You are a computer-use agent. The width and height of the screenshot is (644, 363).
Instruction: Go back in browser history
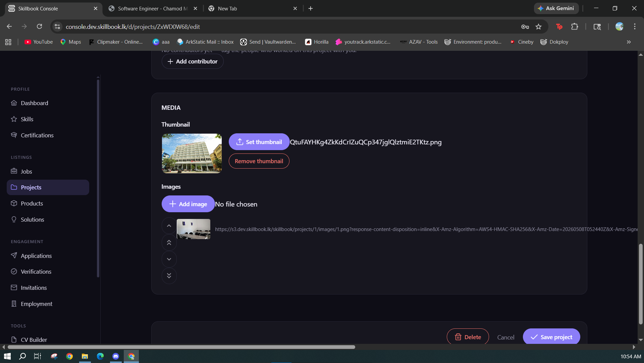coord(9,27)
